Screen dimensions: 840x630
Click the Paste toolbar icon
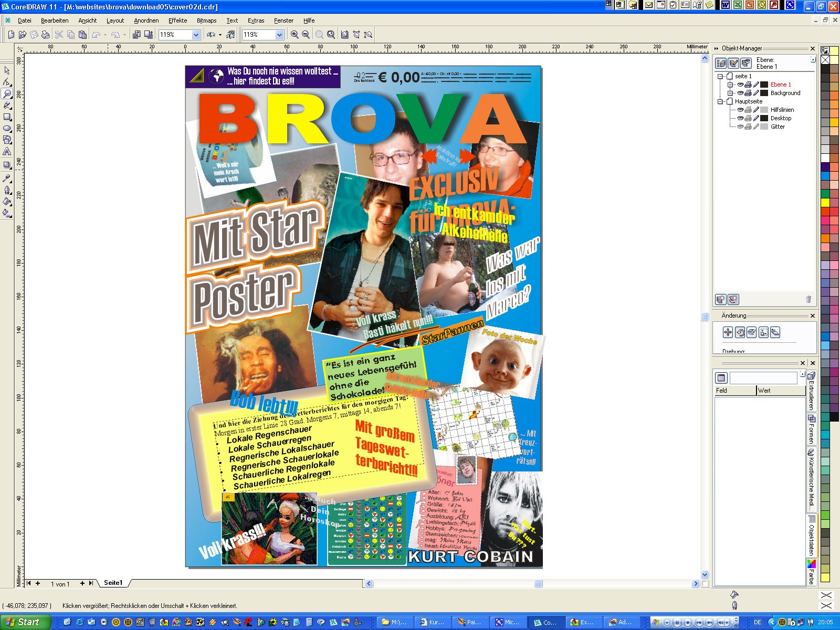tap(82, 35)
